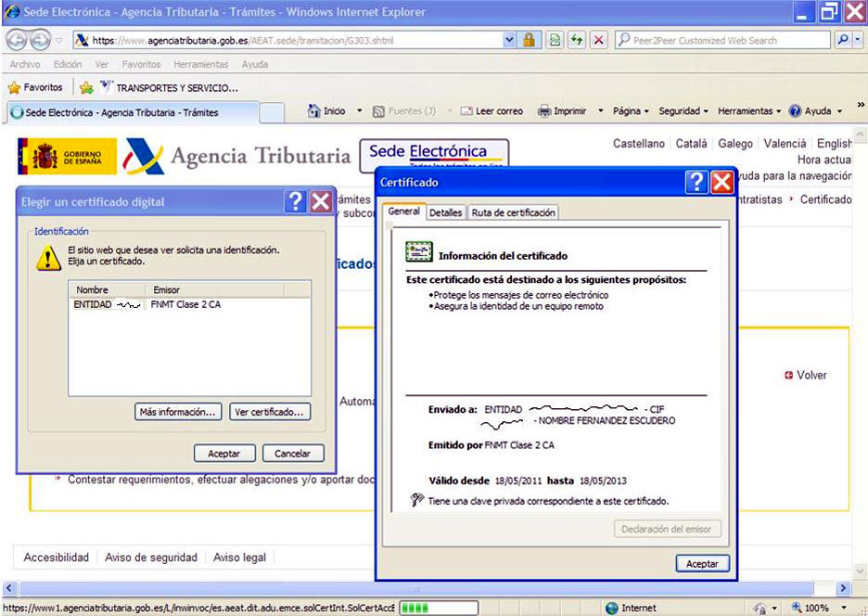Click the Volver back arrow icon
This screenshot has height=616, width=868.
[789, 375]
